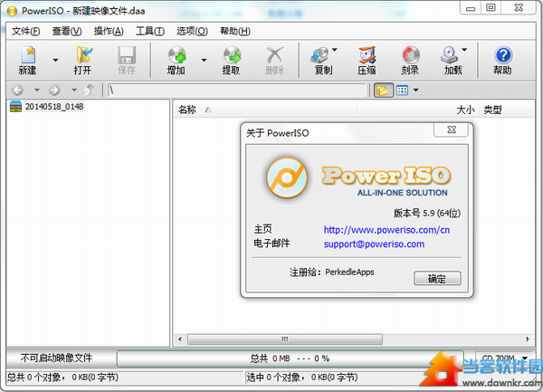This screenshot has width=543, height=392.
Task: Open the view mode dropdown arrow
Action: coord(416,91)
